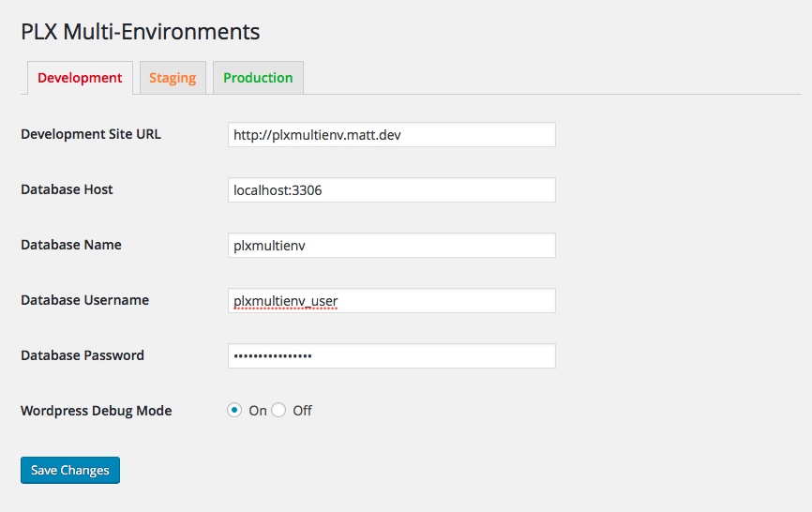812x512 pixels.
Task: Click the PLX Multi-Environments heading
Action: point(141,32)
